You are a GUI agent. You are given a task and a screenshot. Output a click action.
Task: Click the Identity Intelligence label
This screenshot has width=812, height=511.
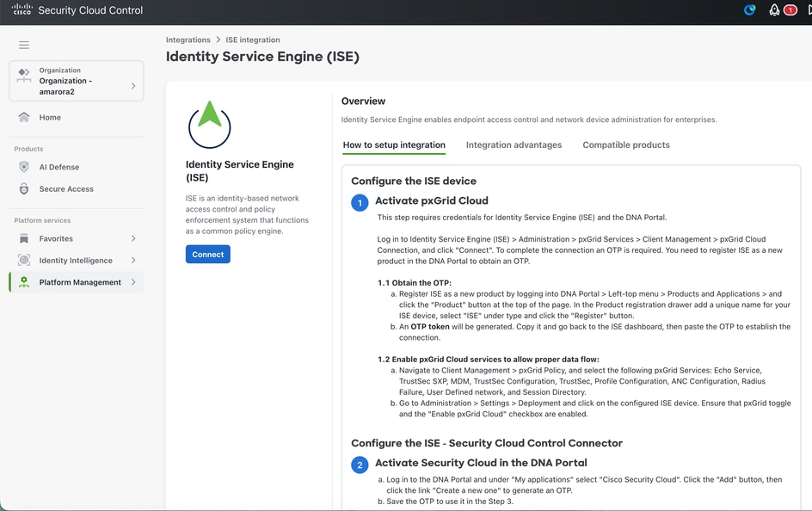point(76,261)
